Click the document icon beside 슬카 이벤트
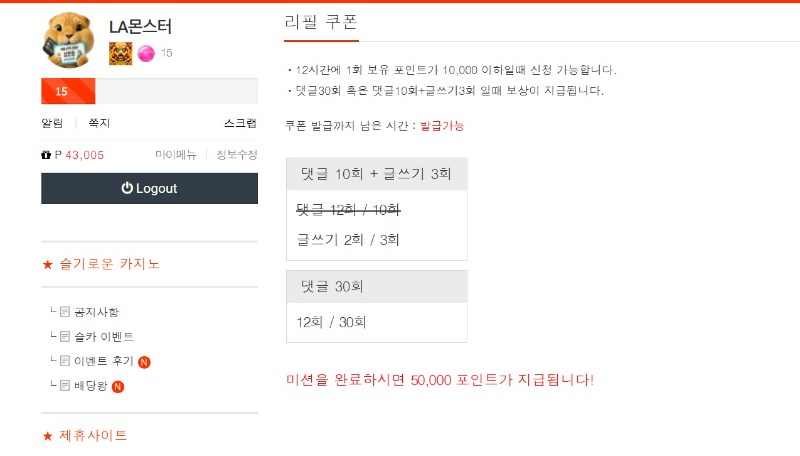This screenshot has width=800, height=456. tap(65, 336)
